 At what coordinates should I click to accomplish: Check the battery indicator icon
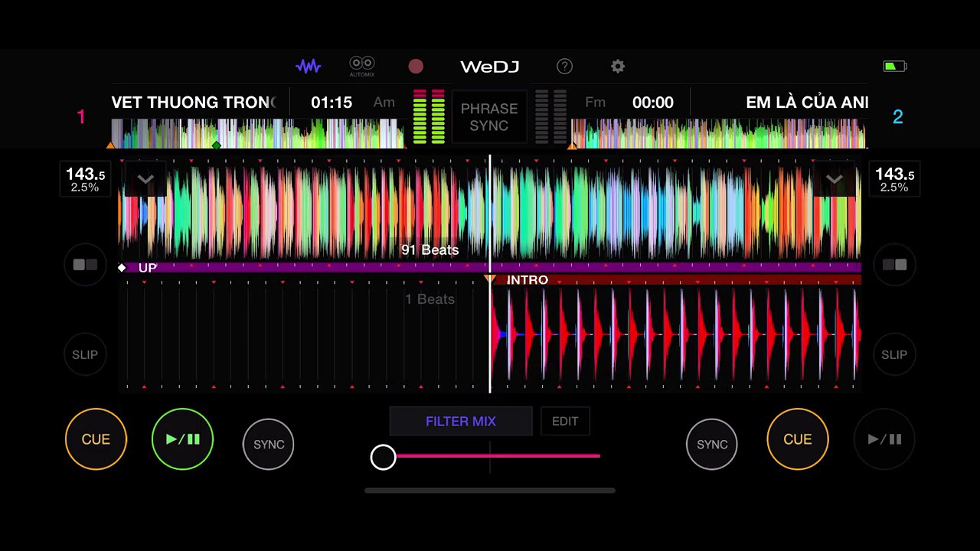[x=895, y=67]
